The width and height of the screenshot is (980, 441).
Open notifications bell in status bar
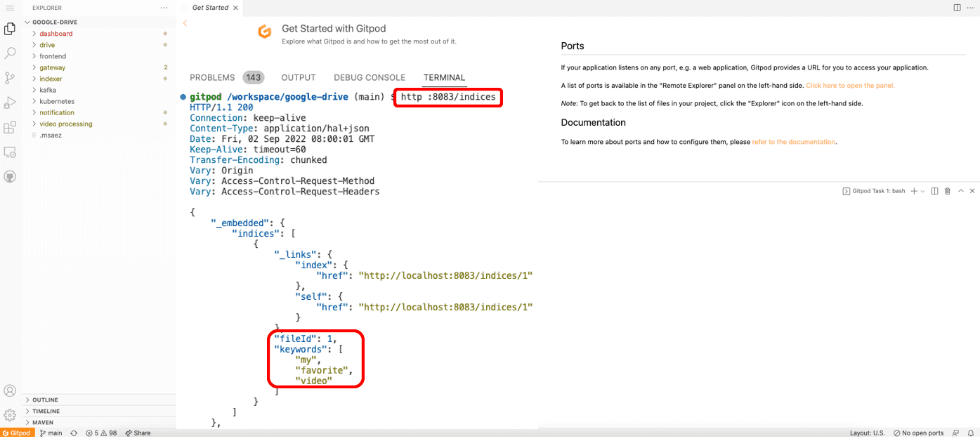pos(970,433)
